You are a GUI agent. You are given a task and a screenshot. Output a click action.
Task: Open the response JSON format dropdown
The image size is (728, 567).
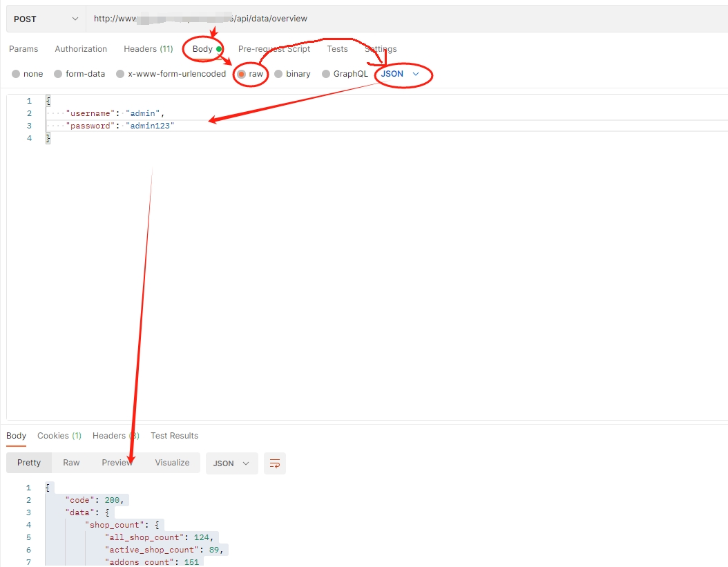(x=231, y=463)
